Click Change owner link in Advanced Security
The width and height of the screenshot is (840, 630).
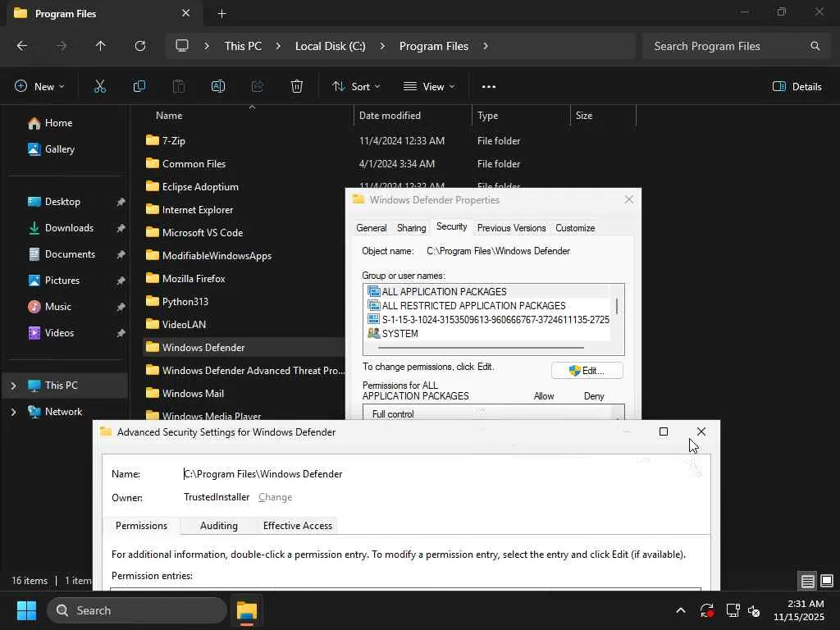[x=275, y=497]
